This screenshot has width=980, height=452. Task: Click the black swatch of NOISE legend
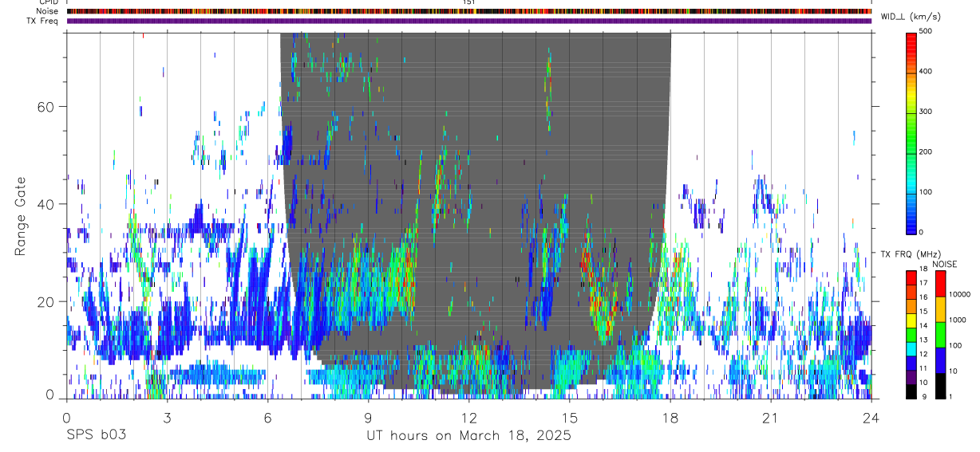coord(941,386)
